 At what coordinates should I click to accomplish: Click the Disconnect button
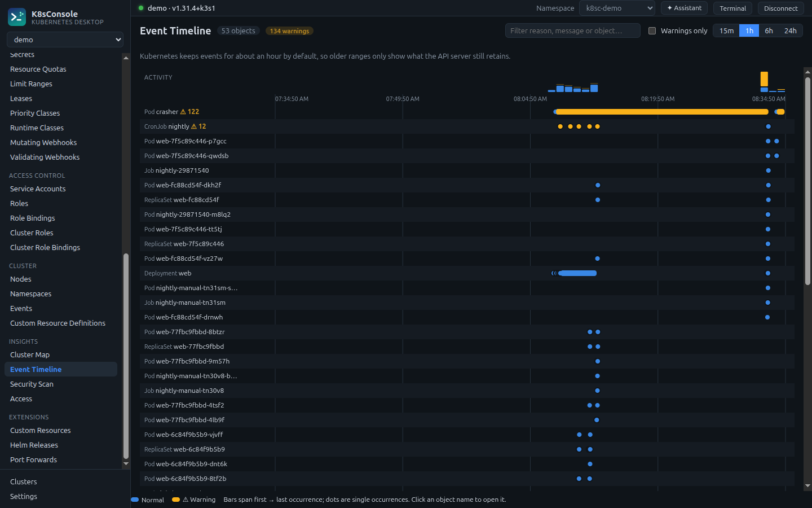pos(780,8)
